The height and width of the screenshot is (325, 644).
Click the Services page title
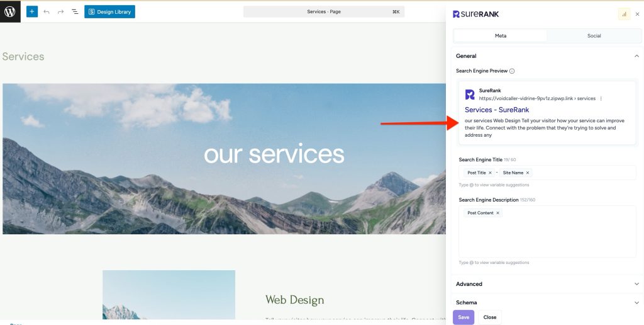(23, 57)
